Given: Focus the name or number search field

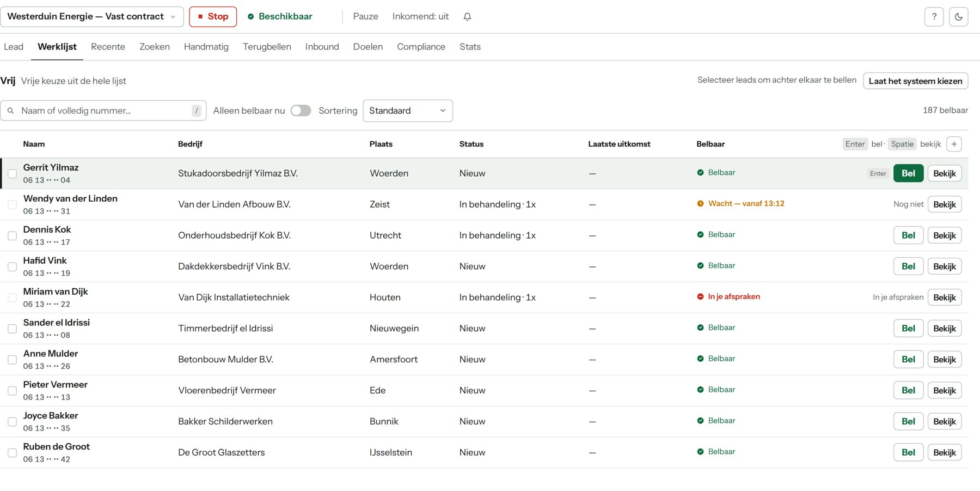Looking at the screenshot, I should [103, 111].
